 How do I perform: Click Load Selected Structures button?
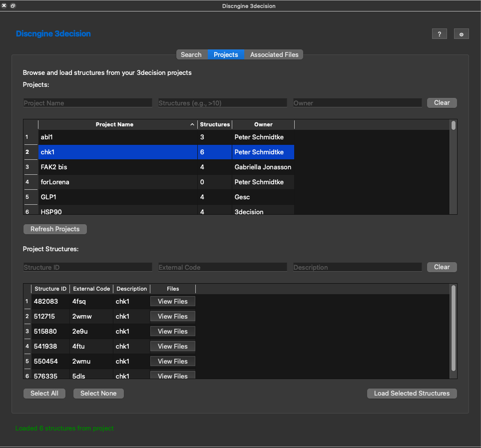412,394
